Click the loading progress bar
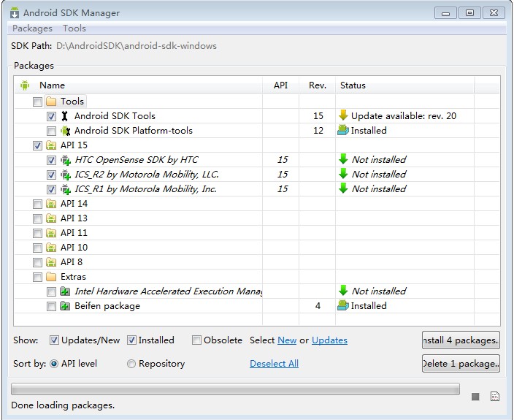The height and width of the screenshot is (420, 514). click(235, 389)
